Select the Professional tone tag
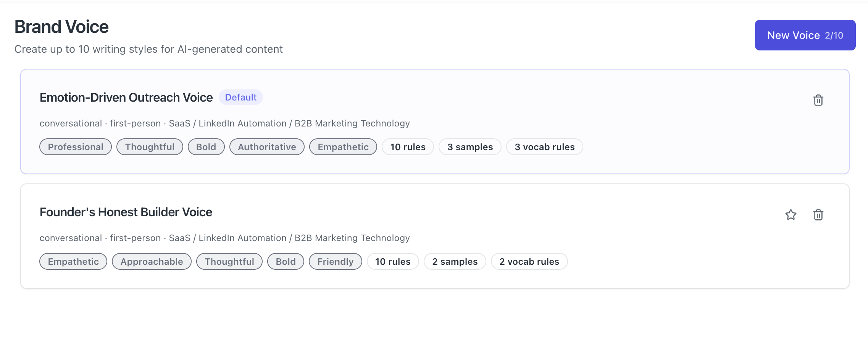 [x=76, y=147]
